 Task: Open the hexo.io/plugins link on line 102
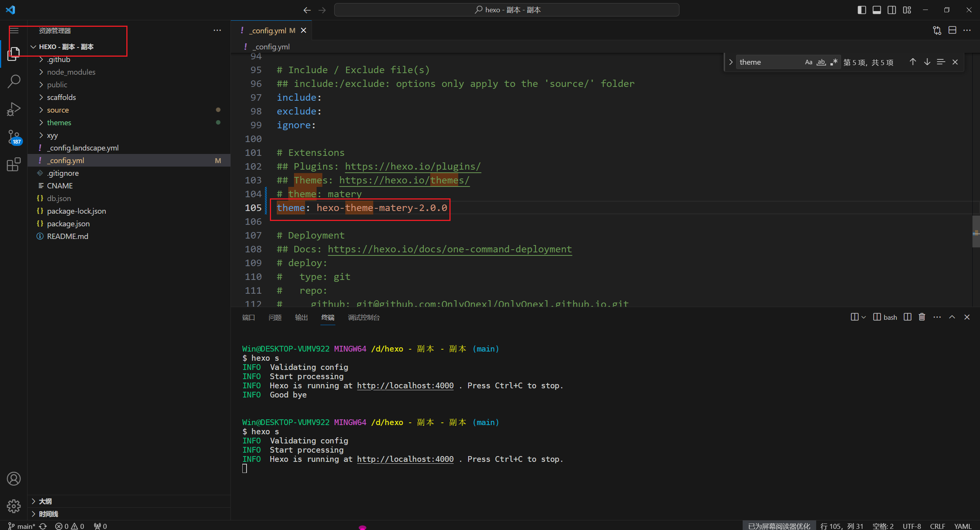(x=412, y=167)
